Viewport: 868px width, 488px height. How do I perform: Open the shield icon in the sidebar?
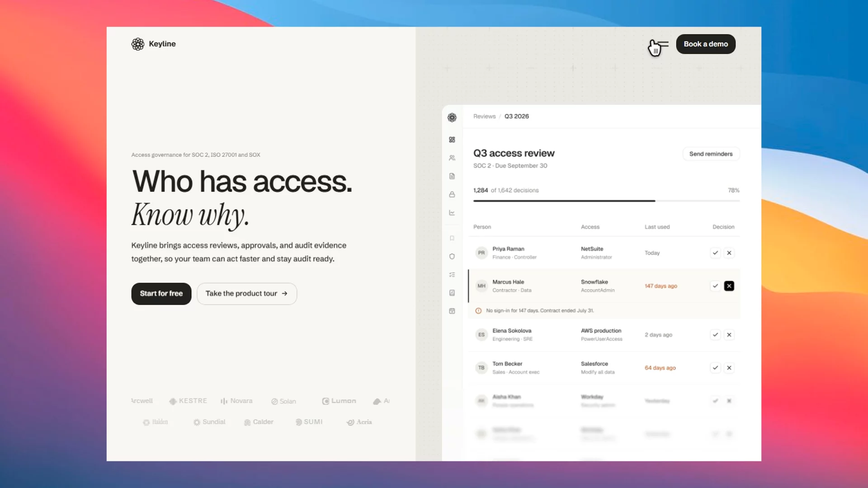click(x=452, y=256)
